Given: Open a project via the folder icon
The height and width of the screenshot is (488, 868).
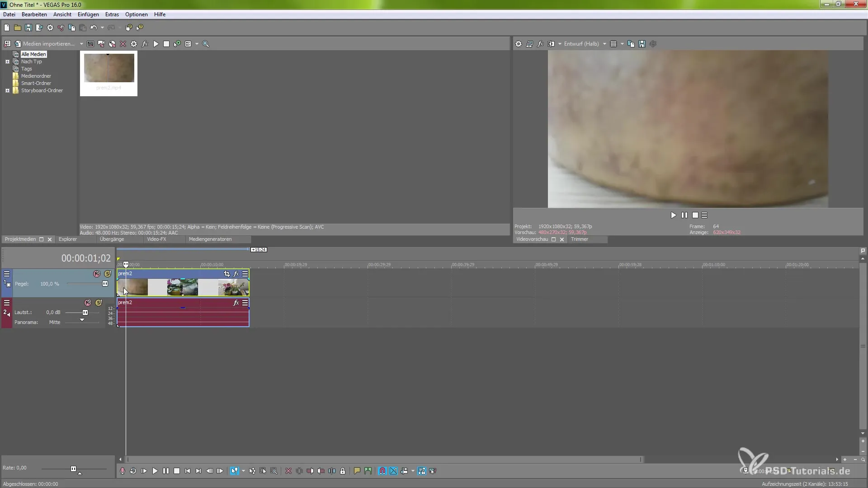Looking at the screenshot, I should [x=18, y=28].
